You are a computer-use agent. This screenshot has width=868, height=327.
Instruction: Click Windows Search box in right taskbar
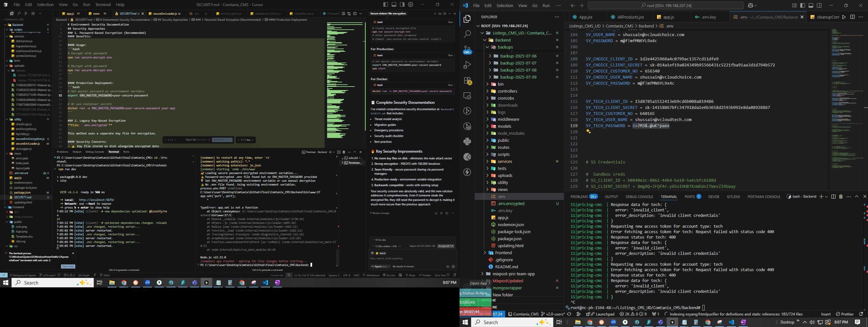click(x=512, y=322)
